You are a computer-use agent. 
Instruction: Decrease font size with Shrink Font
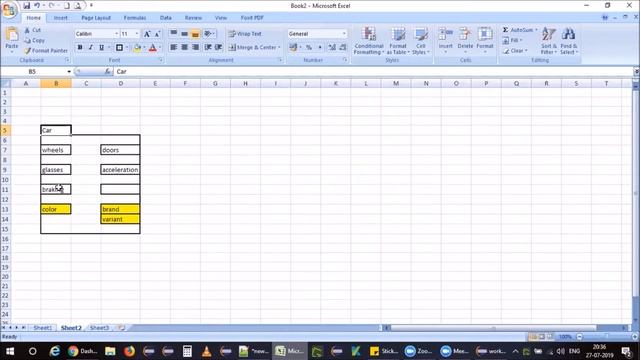point(157,34)
